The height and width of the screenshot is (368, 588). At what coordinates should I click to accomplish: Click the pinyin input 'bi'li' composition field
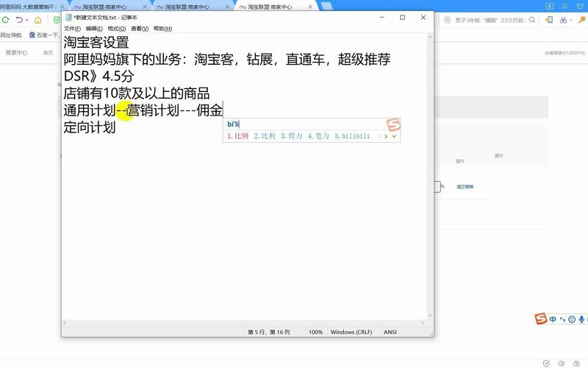[x=304, y=124]
